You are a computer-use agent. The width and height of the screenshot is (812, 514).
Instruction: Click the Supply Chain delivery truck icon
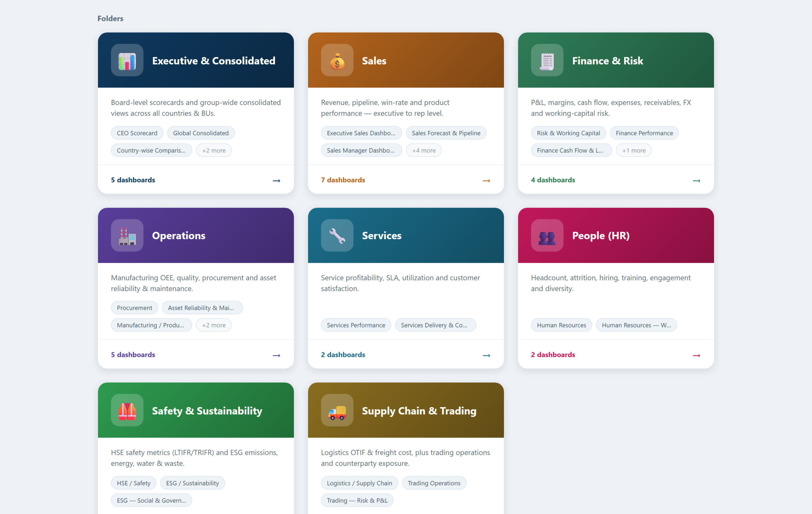(337, 410)
